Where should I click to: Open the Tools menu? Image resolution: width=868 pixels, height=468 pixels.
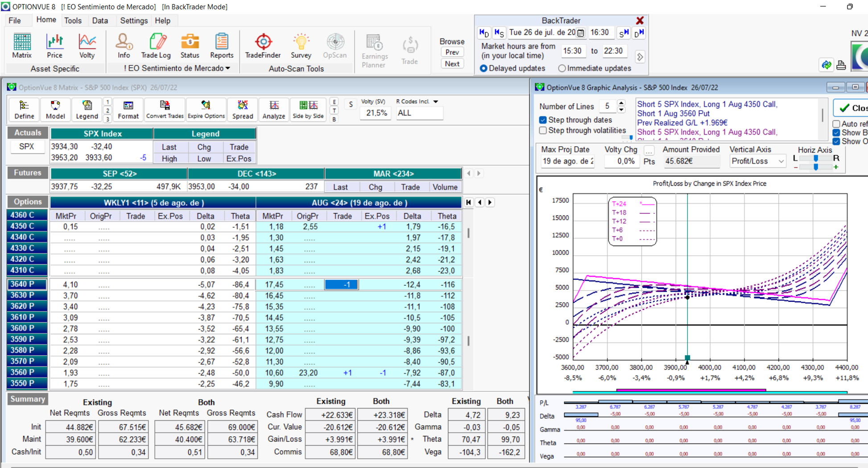pos(73,21)
